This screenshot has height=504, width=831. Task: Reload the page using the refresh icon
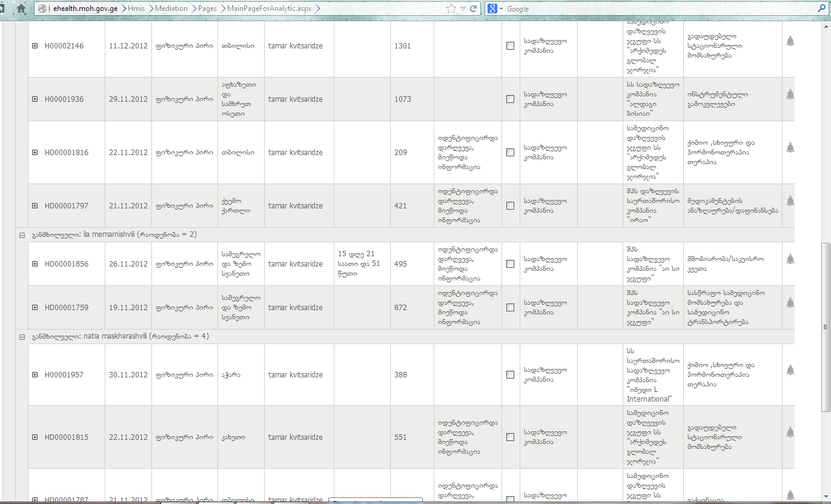pos(473,8)
